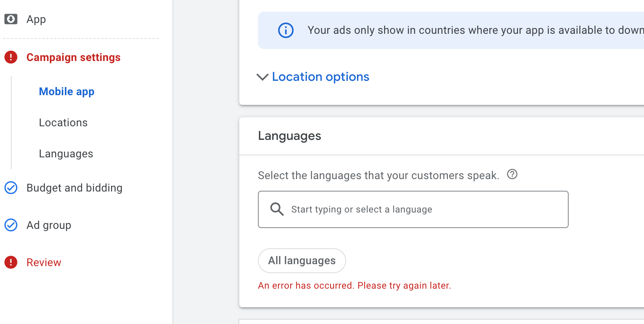This screenshot has height=324, width=644.
Task: Open the Ad group step
Action: click(49, 225)
